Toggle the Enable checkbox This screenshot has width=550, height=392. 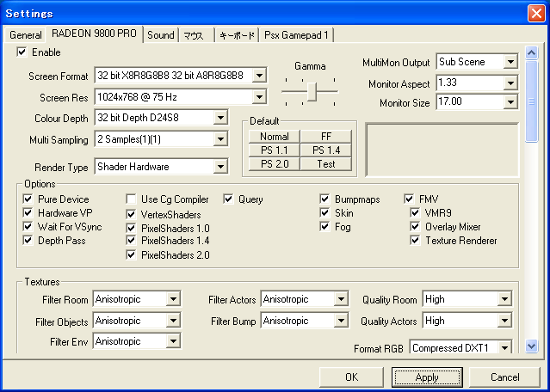pos(22,52)
